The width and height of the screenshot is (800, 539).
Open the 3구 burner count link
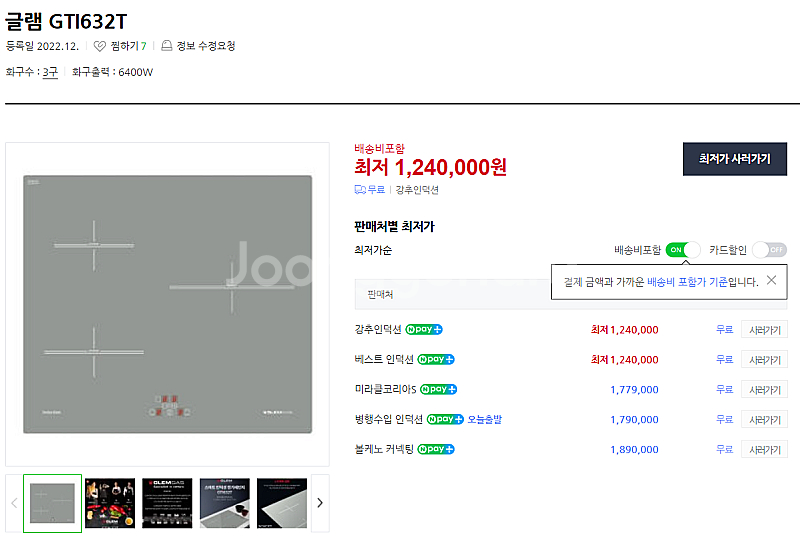coord(50,72)
